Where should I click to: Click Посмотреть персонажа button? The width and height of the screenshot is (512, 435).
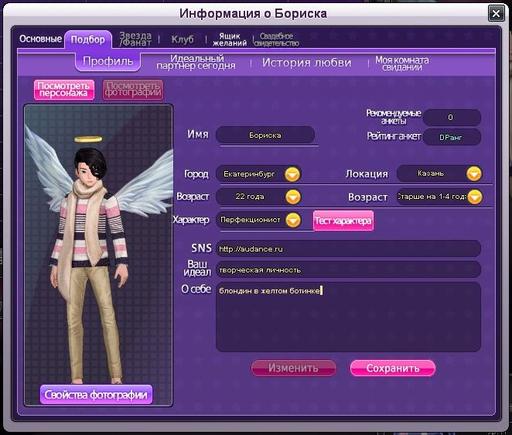(x=64, y=90)
